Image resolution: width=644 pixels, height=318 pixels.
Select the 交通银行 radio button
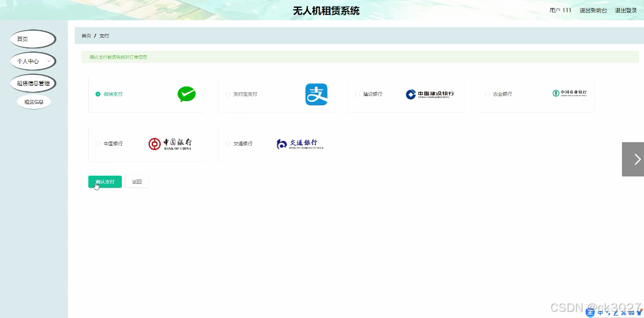228,144
